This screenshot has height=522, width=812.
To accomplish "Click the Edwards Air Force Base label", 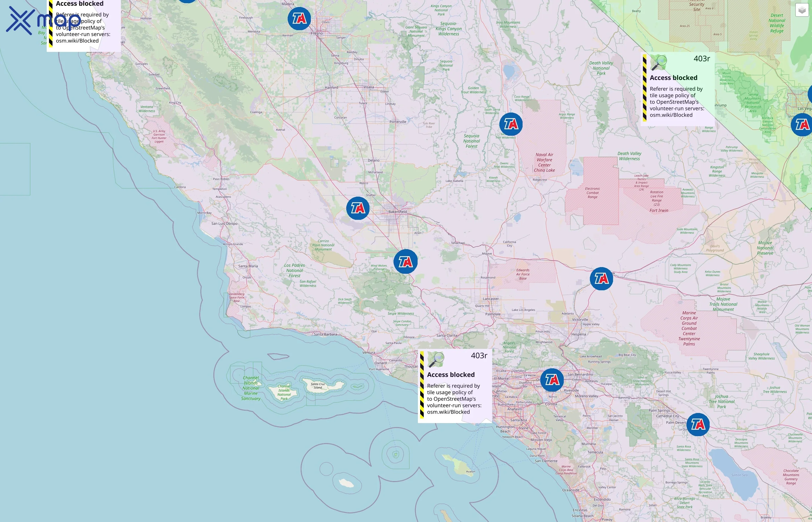I will pyautogui.click(x=523, y=274).
